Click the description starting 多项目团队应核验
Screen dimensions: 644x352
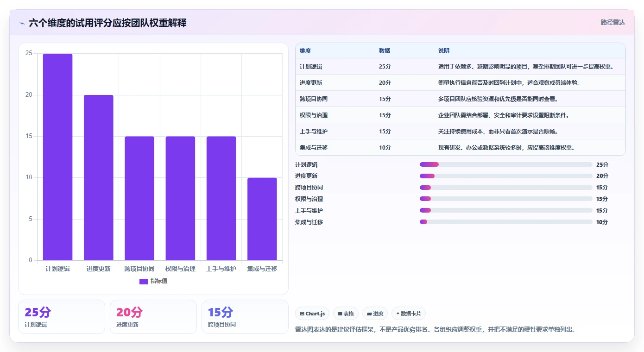click(498, 99)
